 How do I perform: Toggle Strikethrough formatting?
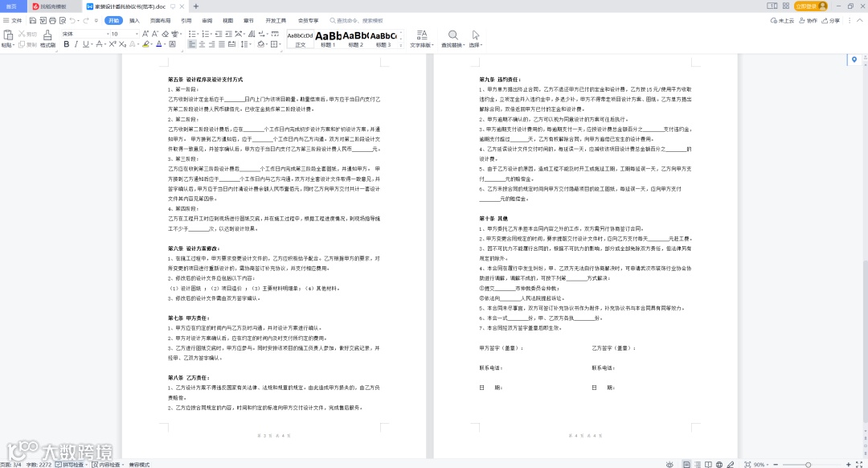click(99, 44)
